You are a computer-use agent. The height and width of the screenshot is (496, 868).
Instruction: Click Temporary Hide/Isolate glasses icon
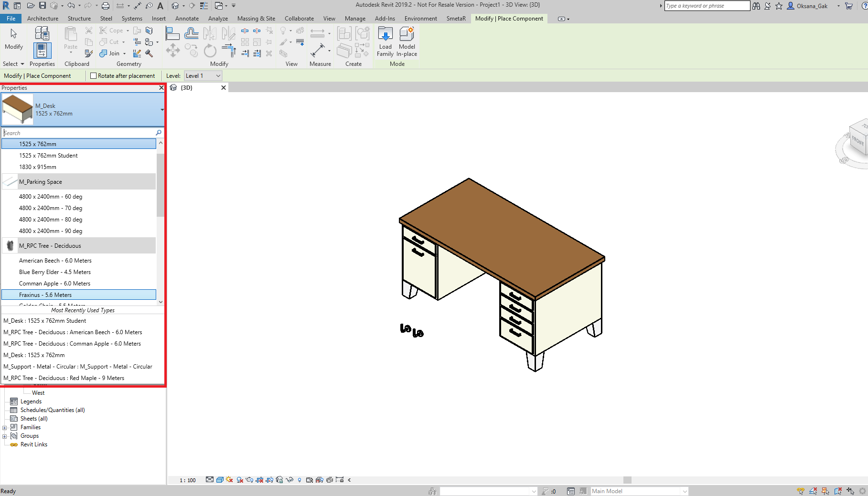coord(289,480)
